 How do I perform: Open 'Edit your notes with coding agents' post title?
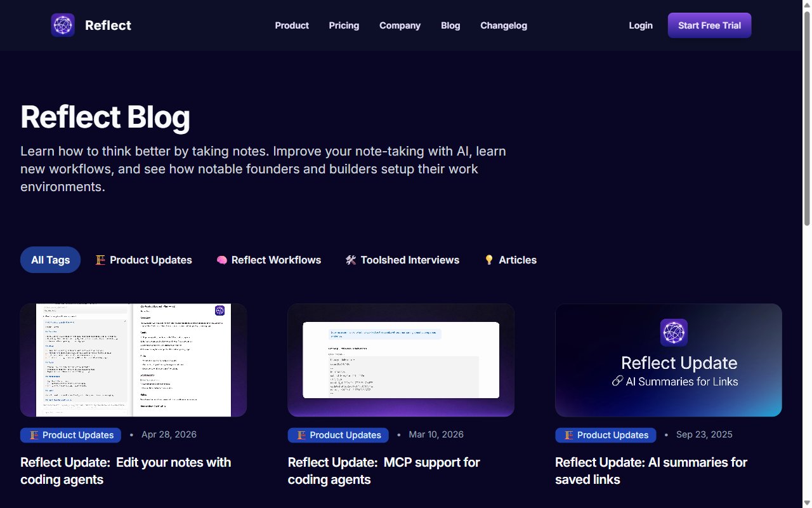[126, 471]
